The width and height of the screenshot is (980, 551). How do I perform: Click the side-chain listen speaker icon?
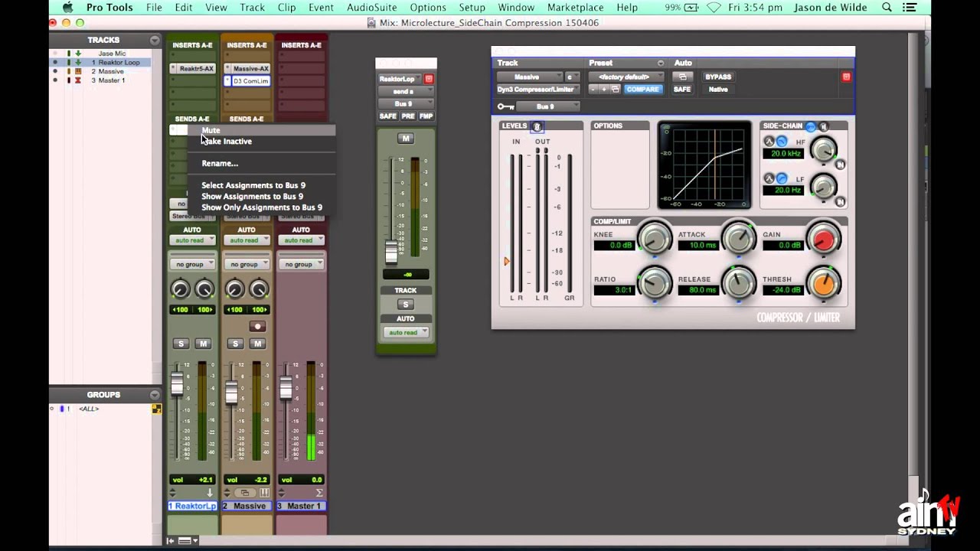click(x=824, y=126)
